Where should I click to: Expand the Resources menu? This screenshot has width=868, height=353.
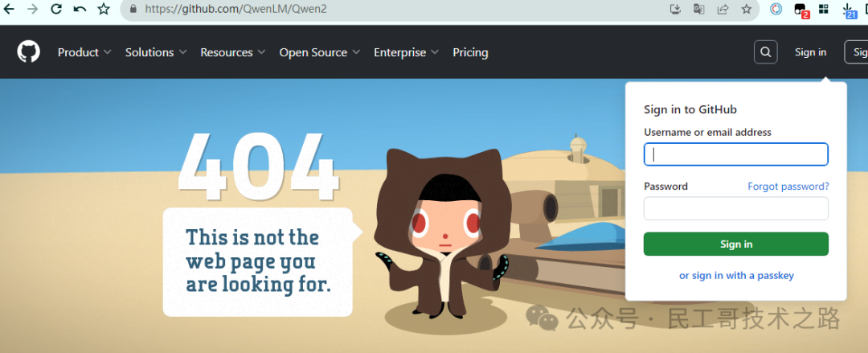click(232, 52)
